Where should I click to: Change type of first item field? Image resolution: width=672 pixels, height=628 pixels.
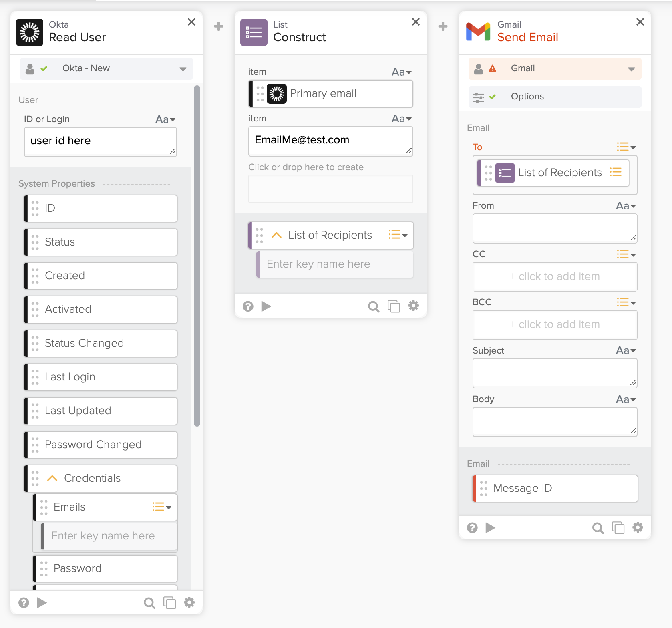402,72
